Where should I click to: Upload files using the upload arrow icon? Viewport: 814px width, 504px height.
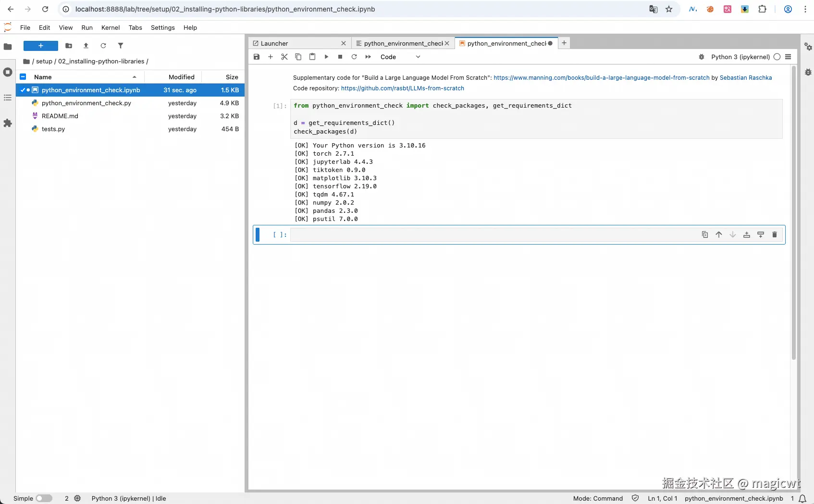point(86,46)
